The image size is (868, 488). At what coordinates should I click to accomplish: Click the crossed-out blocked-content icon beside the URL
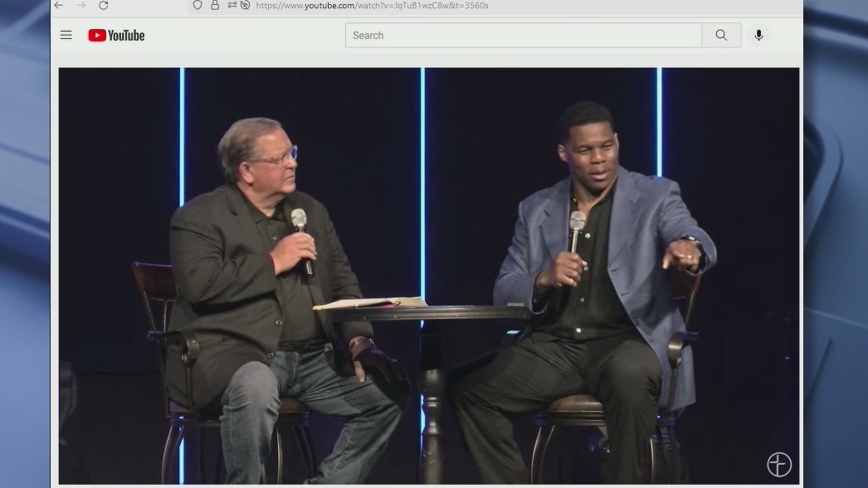246,5
